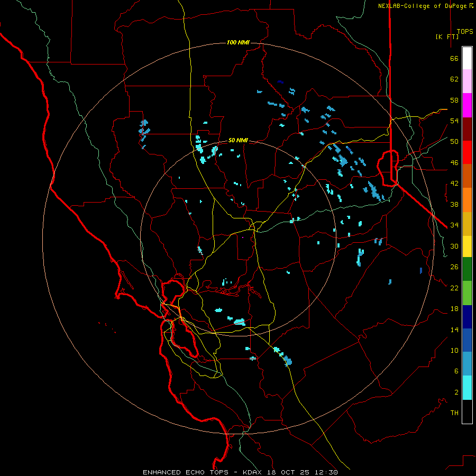Select the dark red 54 kft swatch
Image resolution: width=476 pixels, height=476 pixels.
467,130
